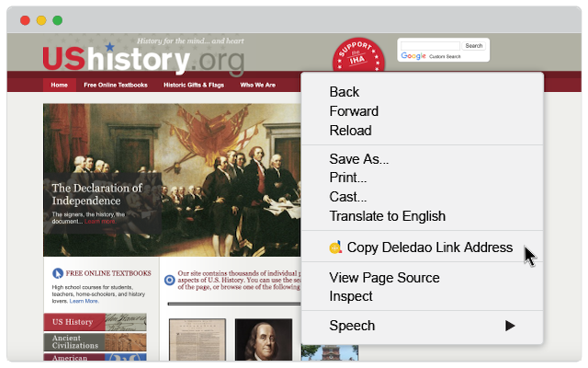Open the Home navigation tab

tap(59, 85)
